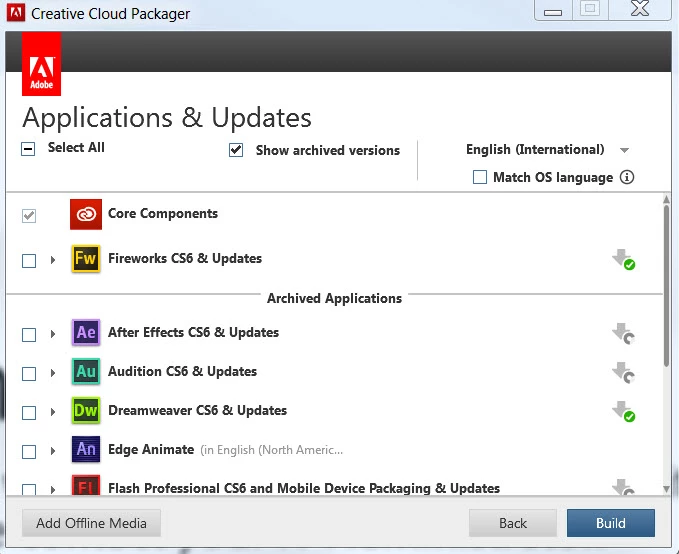Check Fireworks CS6 & Updates
Viewport: 679px width, 554px height.
point(29,261)
